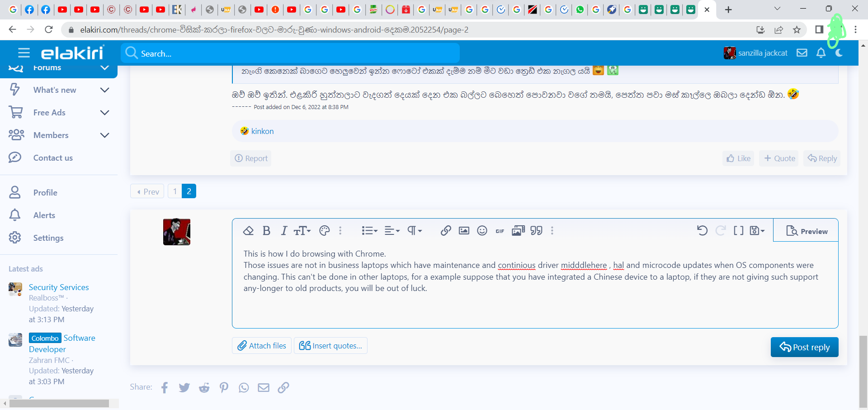Open Contact us in the sidebar
Image resolution: width=868 pixels, height=410 pixels.
[x=53, y=158]
